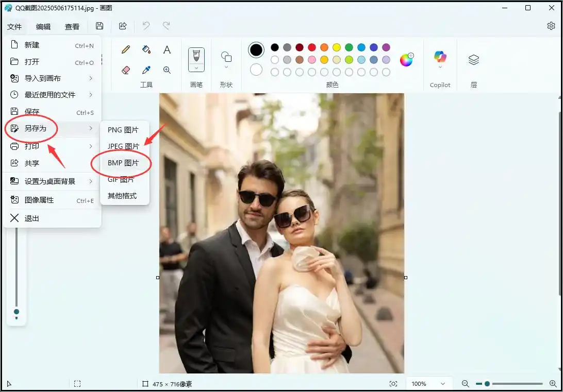This screenshot has width=563, height=392.
Task: Select the Pencil tool
Action: [x=126, y=49]
